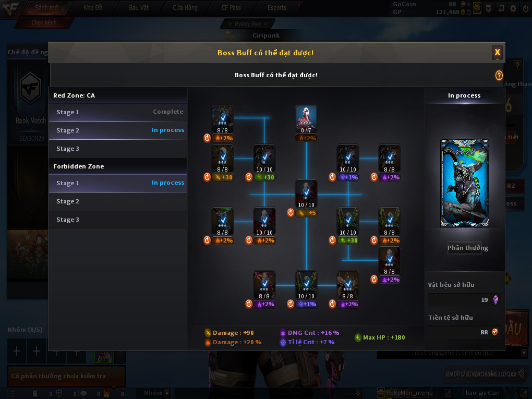
Task: Switch to the CF Pass tab
Action: [x=231, y=7]
